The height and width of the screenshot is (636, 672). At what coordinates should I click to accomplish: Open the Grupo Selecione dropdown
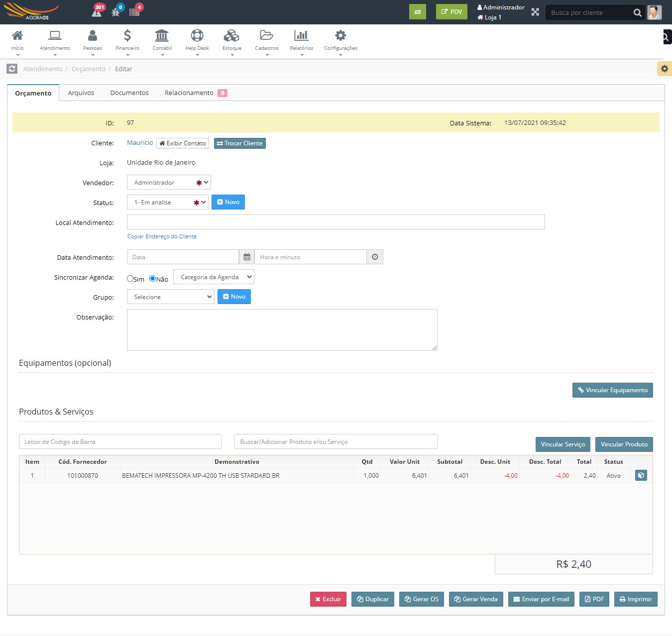pos(171,297)
